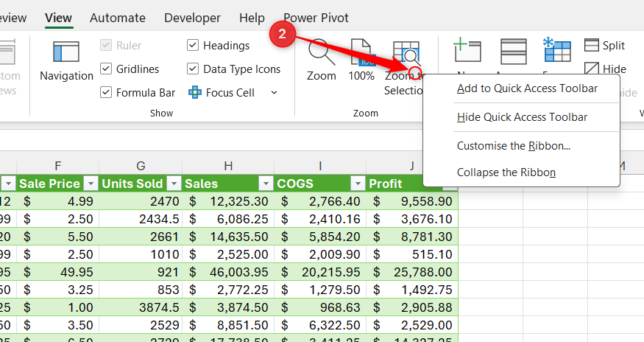Reset zoom with the 100% icon
The width and height of the screenshot is (644, 342).
(x=361, y=52)
